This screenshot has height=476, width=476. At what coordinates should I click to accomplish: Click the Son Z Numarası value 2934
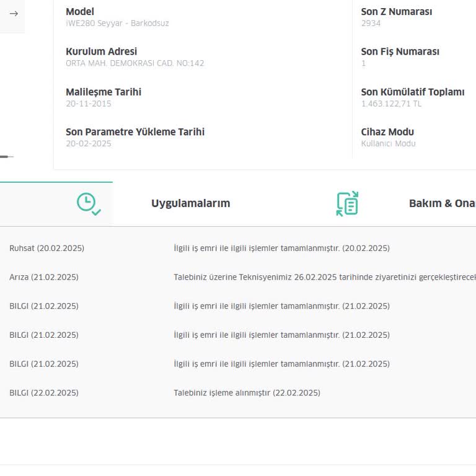click(x=371, y=24)
